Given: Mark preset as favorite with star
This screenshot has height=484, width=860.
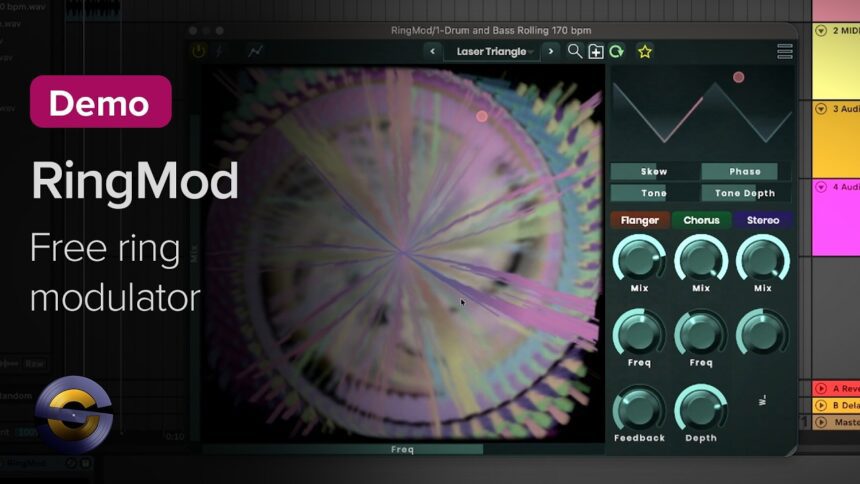Looking at the screenshot, I should click(x=644, y=52).
